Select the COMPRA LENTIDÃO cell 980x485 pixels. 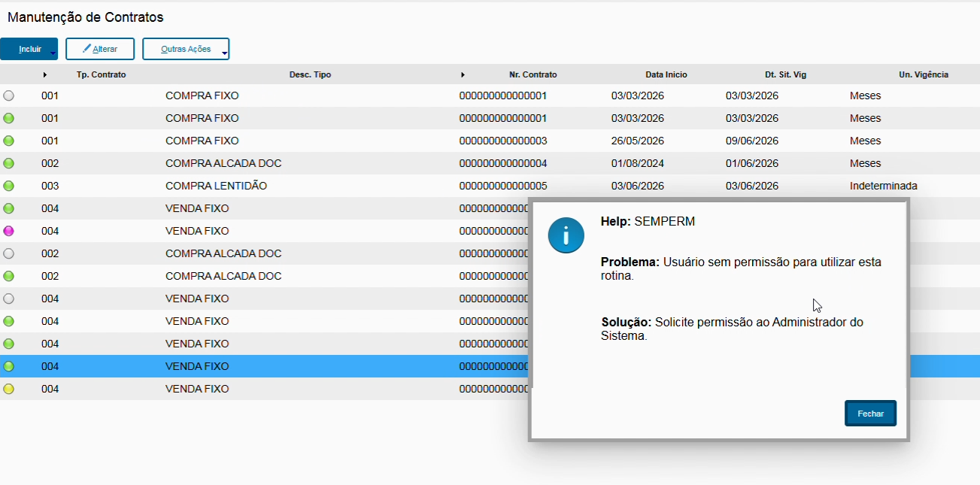(216, 186)
